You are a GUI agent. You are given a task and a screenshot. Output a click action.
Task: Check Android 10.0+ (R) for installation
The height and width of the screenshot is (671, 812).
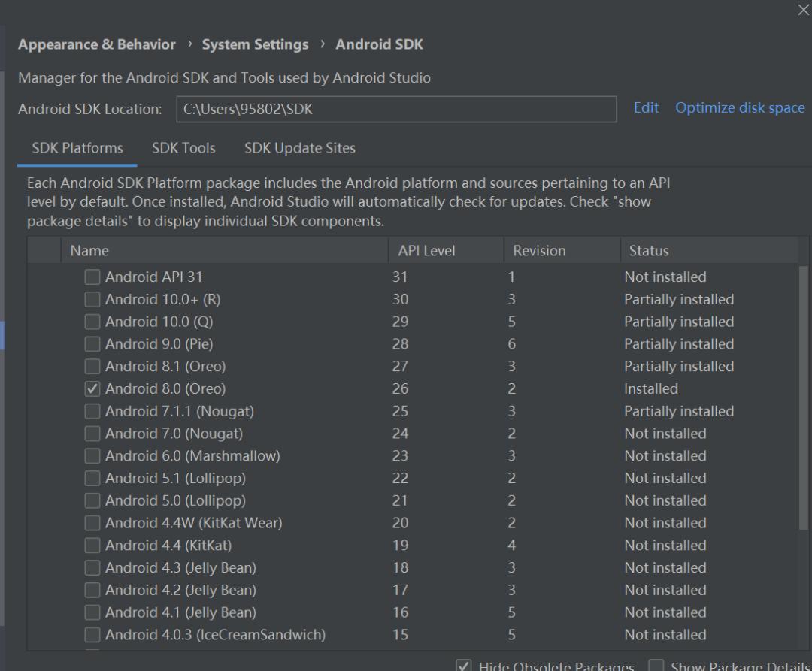click(92, 299)
